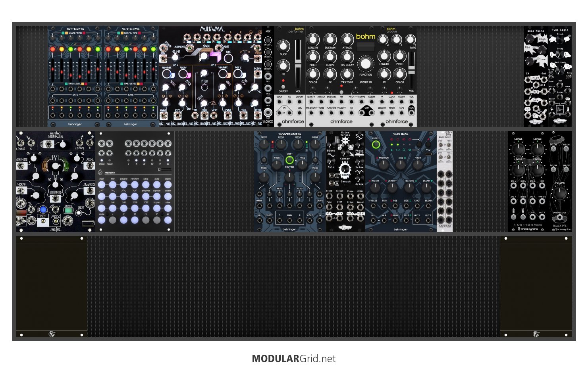Image resolution: width=588 pixels, height=367 pixels.
Task: Click the Pico MIX IN2 LVL knob
Action: [268, 53]
